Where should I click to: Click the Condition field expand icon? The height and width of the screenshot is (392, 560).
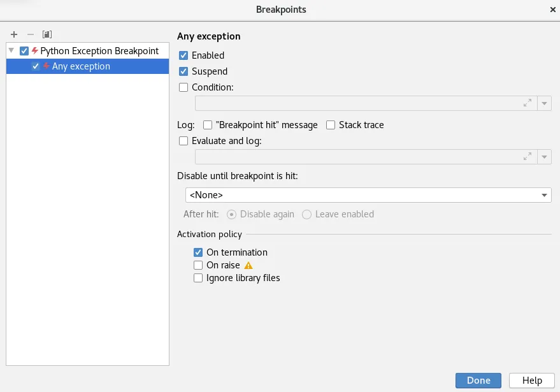click(527, 103)
